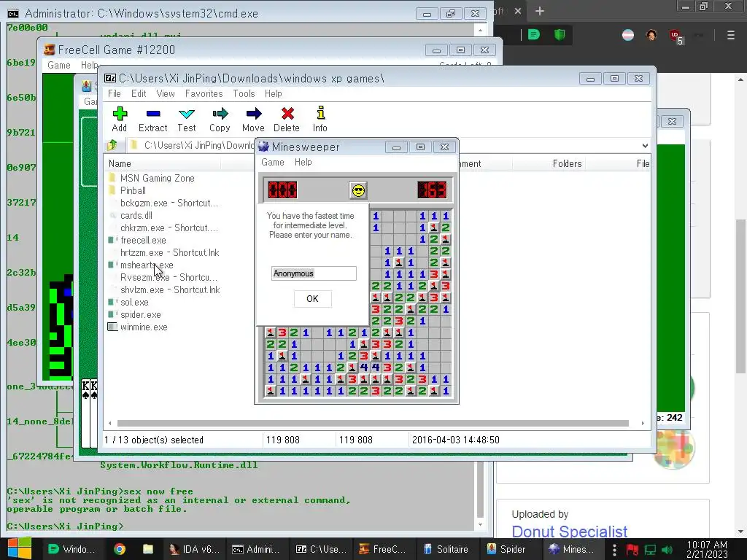Select sol.exe in the file list
Screen dimensions: 747x560
click(128, 302)
